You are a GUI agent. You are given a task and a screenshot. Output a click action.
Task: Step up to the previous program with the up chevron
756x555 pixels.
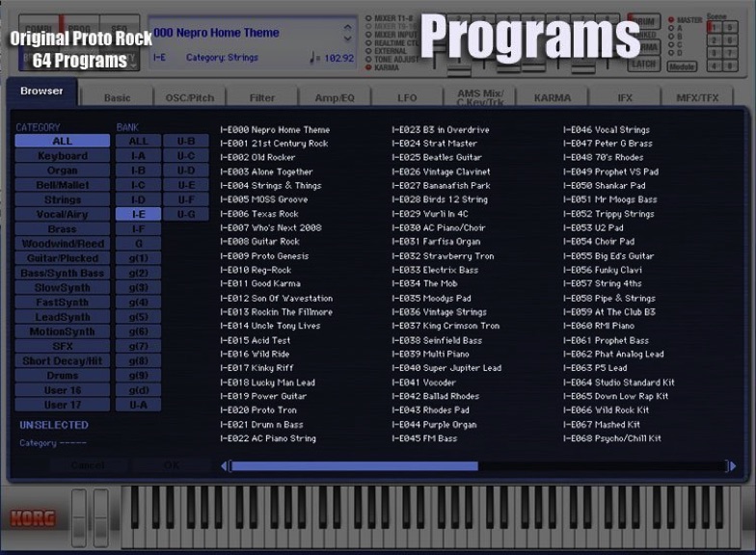point(347,28)
